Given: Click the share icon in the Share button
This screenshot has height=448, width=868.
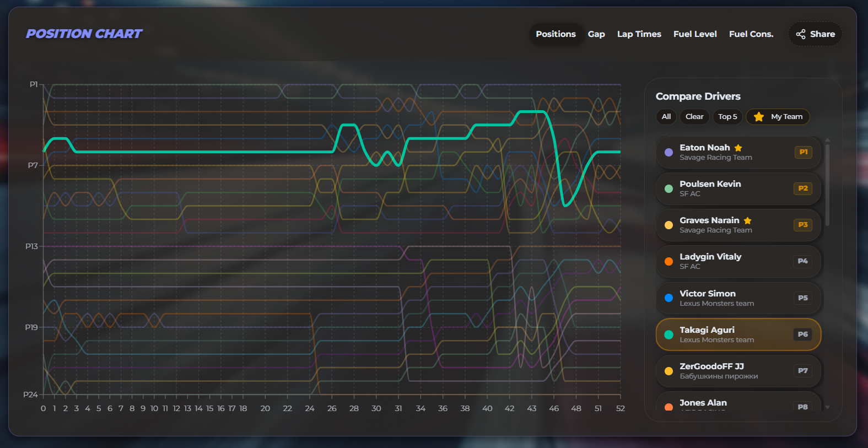Looking at the screenshot, I should (x=801, y=34).
